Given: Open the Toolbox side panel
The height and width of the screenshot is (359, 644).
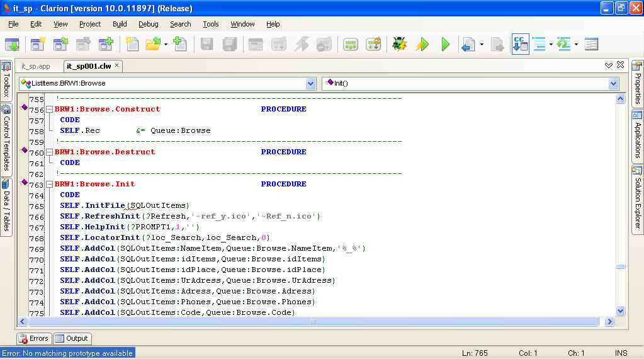Looking at the screenshot, I should click(6, 81).
